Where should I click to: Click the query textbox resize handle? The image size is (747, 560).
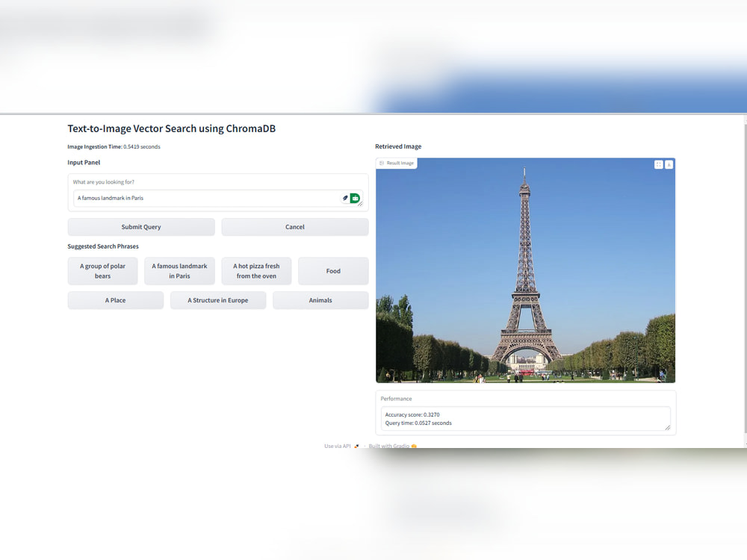(360, 204)
